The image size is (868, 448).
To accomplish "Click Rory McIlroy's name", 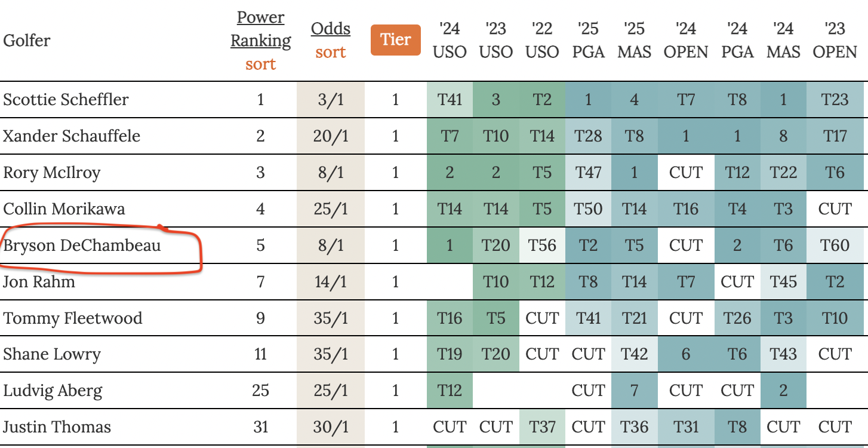I will (x=52, y=173).
